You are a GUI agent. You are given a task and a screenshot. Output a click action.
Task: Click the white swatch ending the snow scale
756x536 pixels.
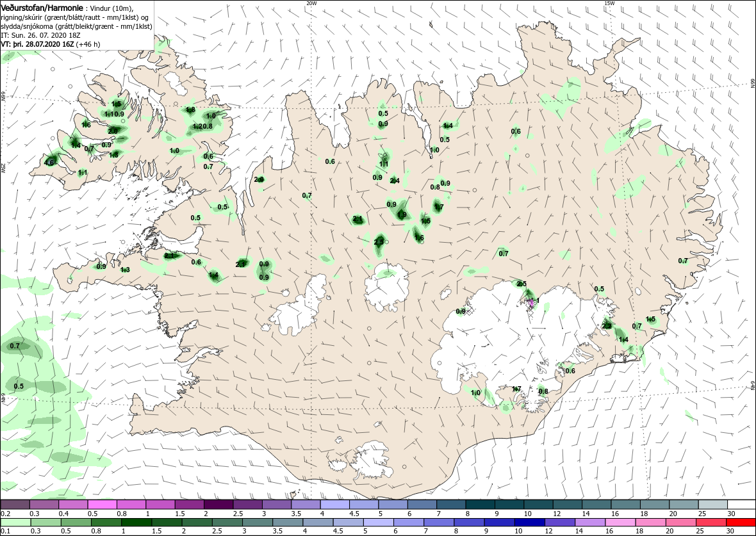741,504
